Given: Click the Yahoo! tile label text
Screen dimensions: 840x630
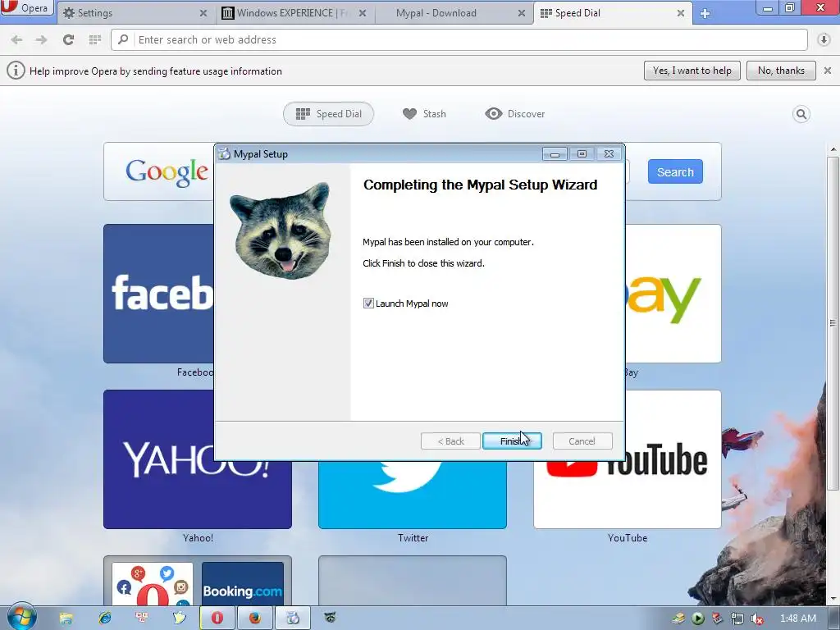Looking at the screenshot, I should click(x=198, y=538).
